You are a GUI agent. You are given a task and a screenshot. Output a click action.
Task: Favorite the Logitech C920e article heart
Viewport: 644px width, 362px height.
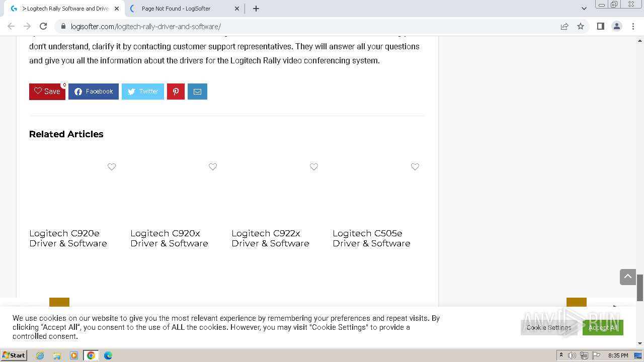coord(112,167)
